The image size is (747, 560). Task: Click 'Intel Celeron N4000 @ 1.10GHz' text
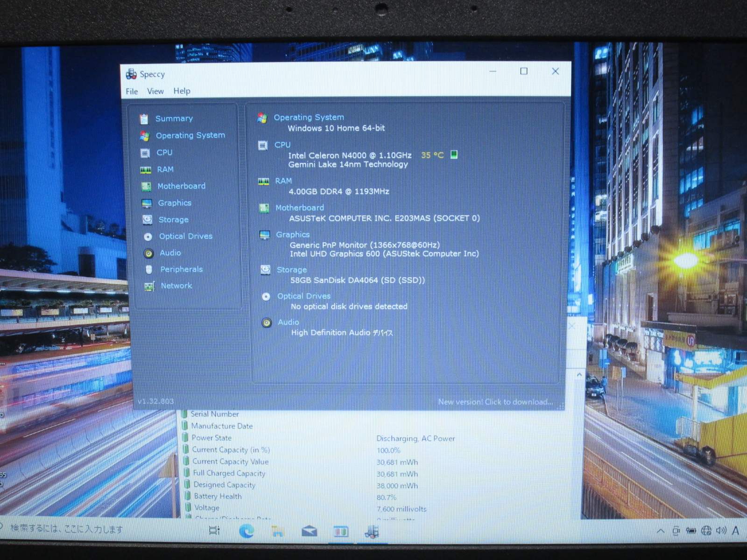[350, 155]
